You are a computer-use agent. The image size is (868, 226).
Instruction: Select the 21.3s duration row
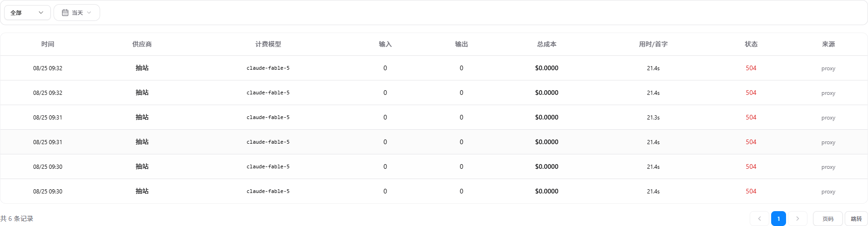click(434, 117)
